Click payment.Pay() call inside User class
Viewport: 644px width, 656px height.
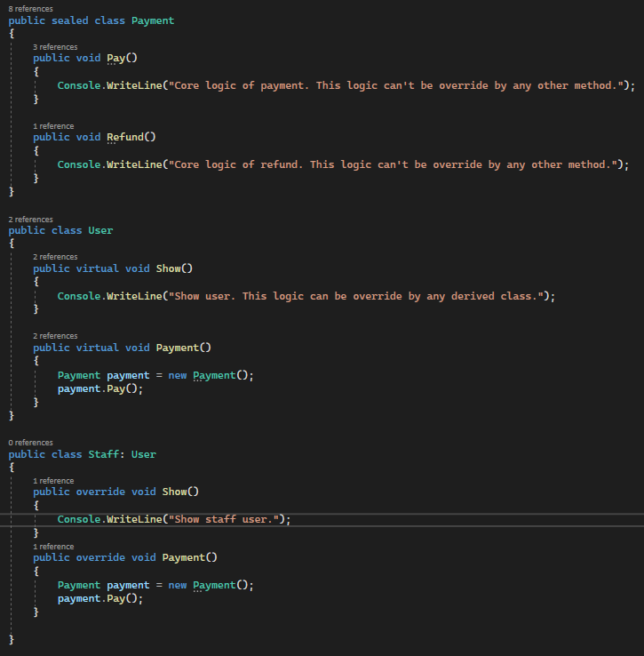coord(100,388)
